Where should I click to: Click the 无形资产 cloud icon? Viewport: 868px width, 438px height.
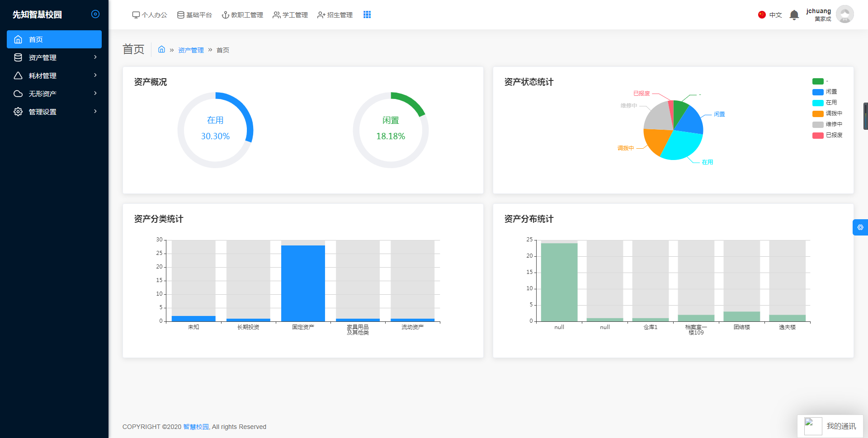pos(18,94)
